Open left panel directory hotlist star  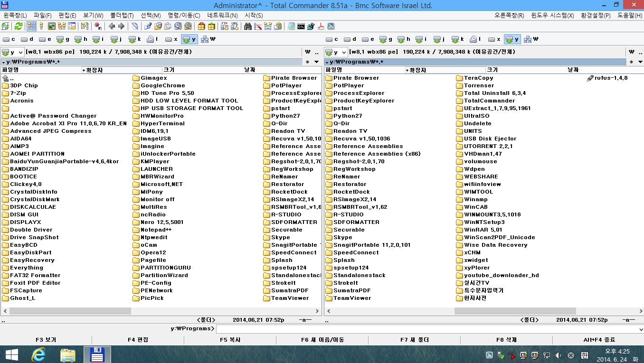tap(308, 62)
